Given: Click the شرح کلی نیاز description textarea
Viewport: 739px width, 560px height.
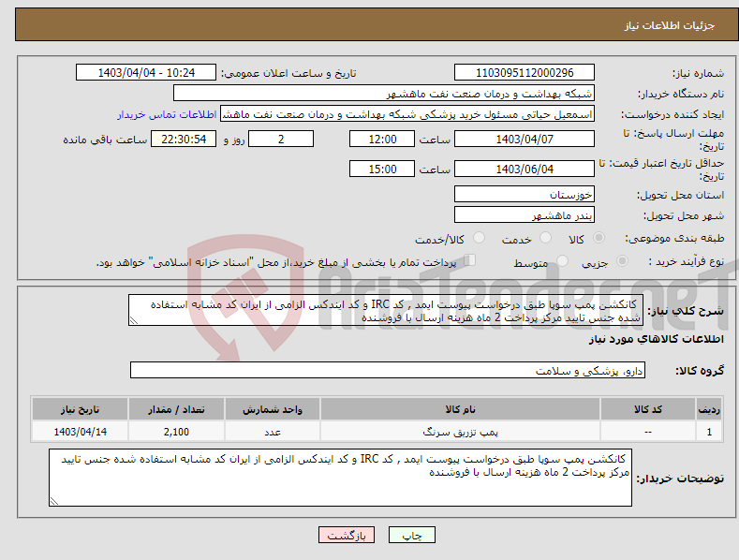Looking at the screenshot, I should coord(386,310).
